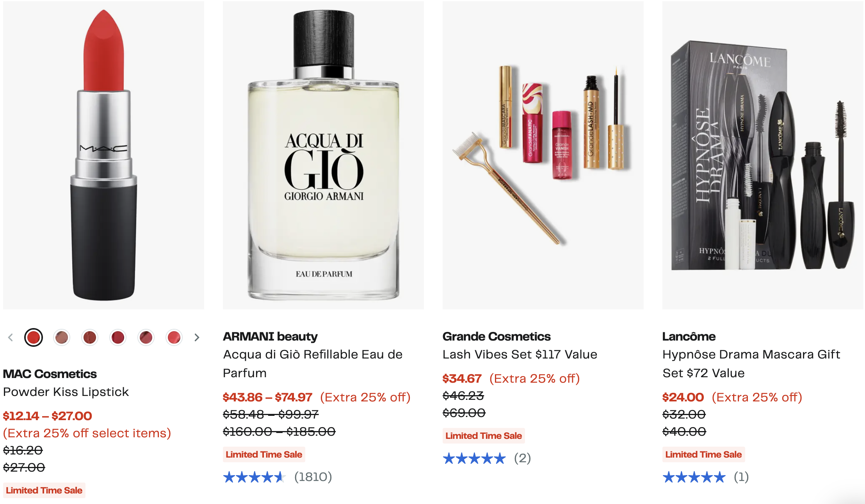
Task: Open Lash Vibes Set $117 Value
Action: pyautogui.click(x=520, y=354)
